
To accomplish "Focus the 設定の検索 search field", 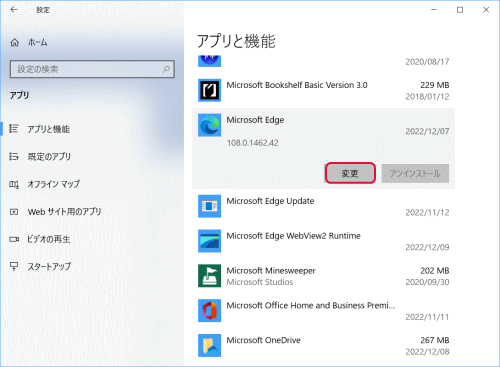I will click(92, 69).
